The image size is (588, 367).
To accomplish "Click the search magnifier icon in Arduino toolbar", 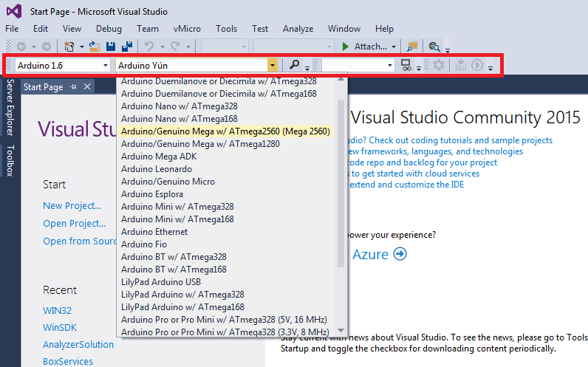I will (295, 65).
